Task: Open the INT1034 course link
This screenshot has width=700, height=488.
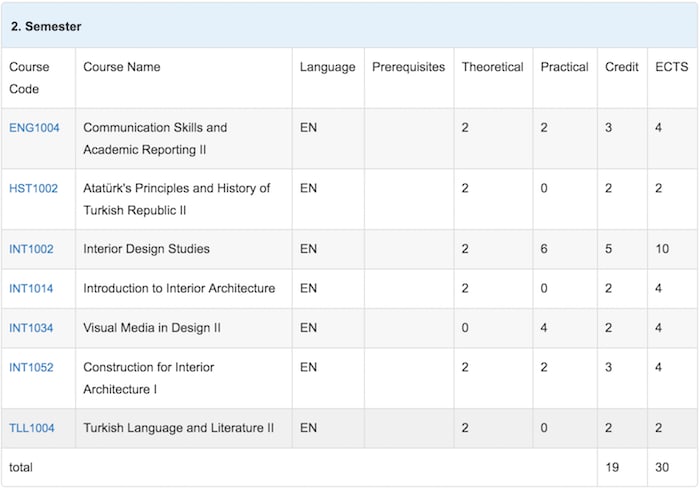Action: 31,328
